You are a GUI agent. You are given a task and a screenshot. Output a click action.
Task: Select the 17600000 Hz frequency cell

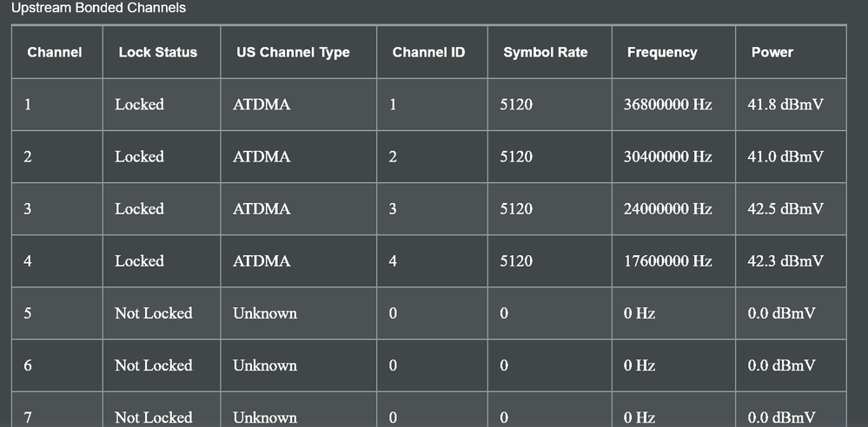pos(667,261)
